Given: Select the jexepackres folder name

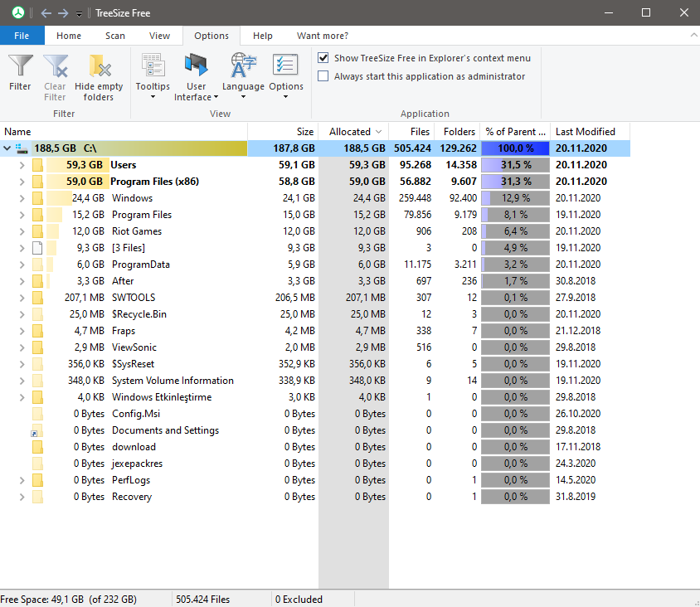Looking at the screenshot, I should click(137, 464).
